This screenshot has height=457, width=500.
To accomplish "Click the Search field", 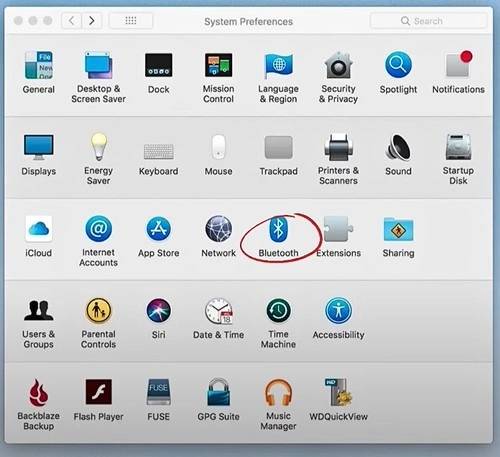I will pos(429,21).
